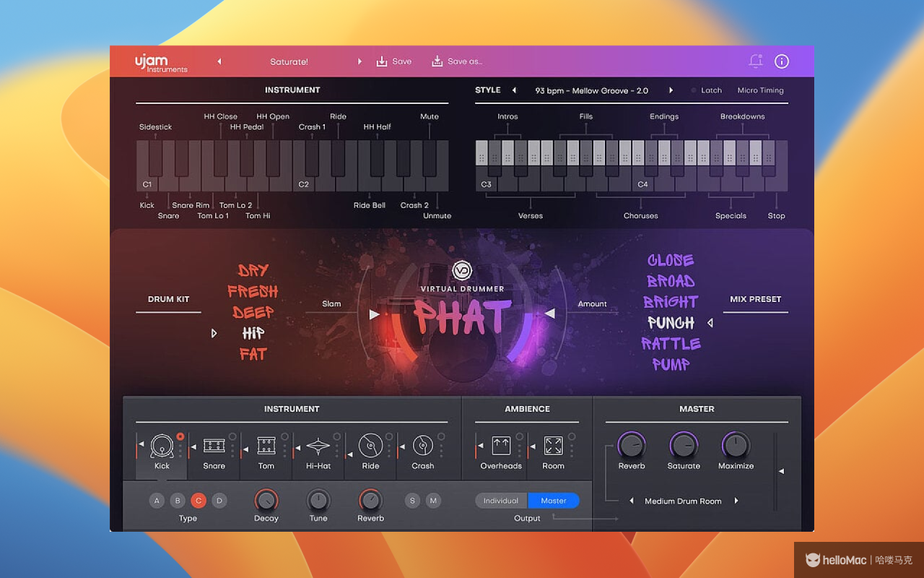Click the Save text button

(402, 61)
